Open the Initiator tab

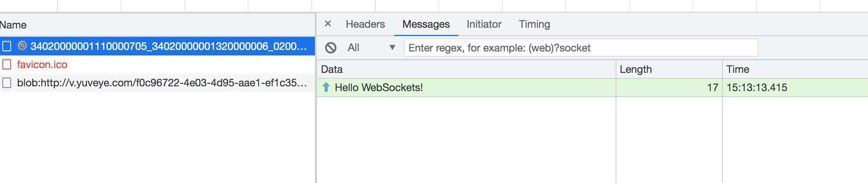(x=484, y=24)
